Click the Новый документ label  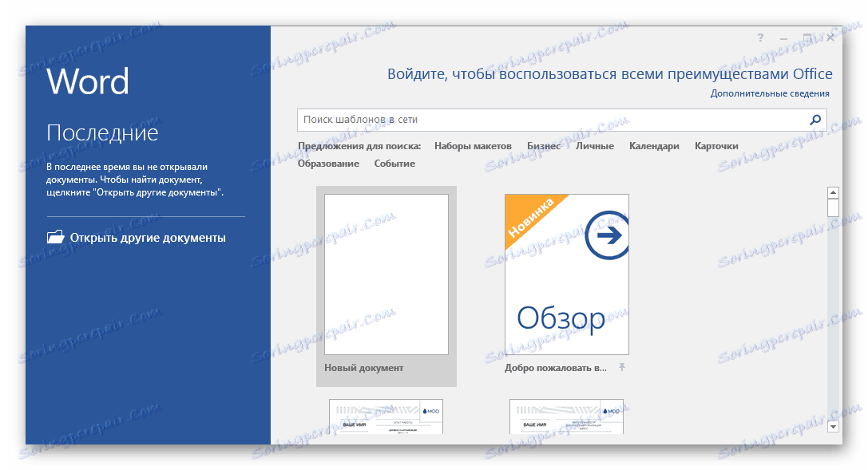pos(363,368)
